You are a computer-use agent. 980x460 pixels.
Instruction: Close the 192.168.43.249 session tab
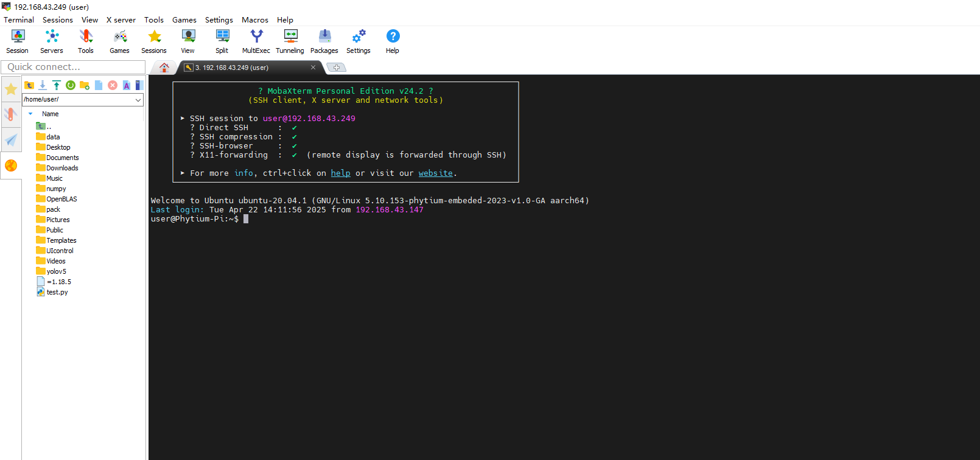tap(313, 68)
